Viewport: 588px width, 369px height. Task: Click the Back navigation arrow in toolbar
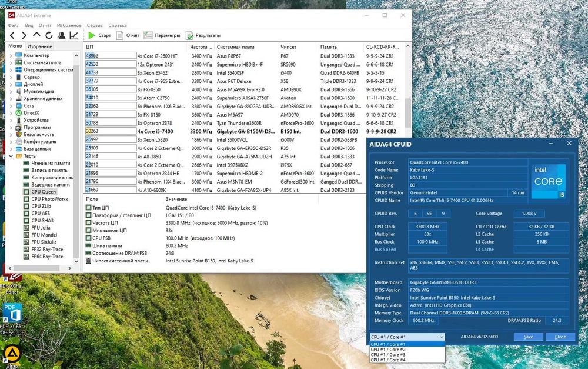tap(12, 35)
